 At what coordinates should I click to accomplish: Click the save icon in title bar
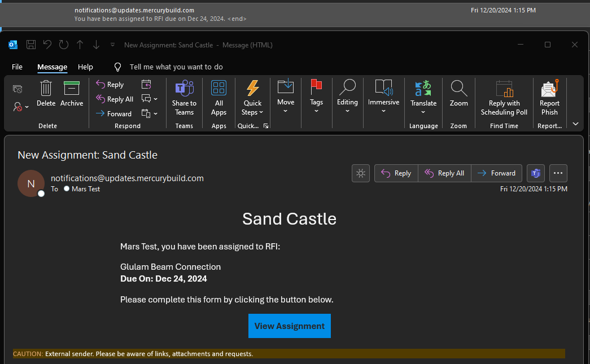(x=31, y=45)
